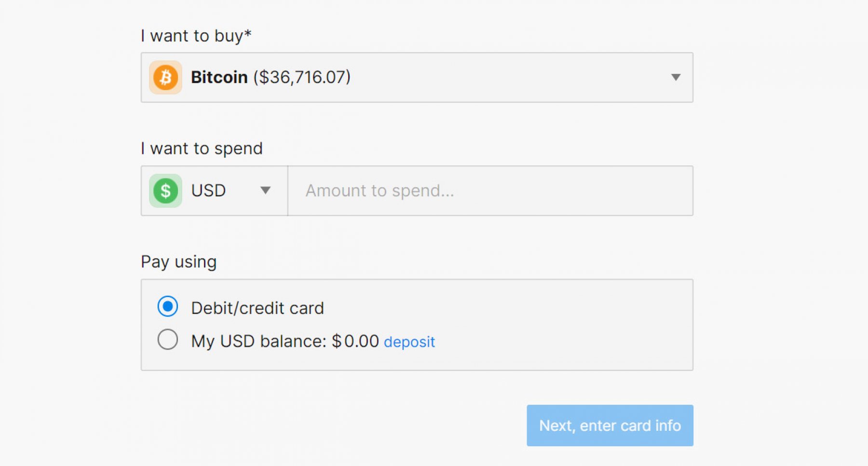The height and width of the screenshot is (466, 868).
Task: Click the I want to spend label
Action: pos(202,149)
